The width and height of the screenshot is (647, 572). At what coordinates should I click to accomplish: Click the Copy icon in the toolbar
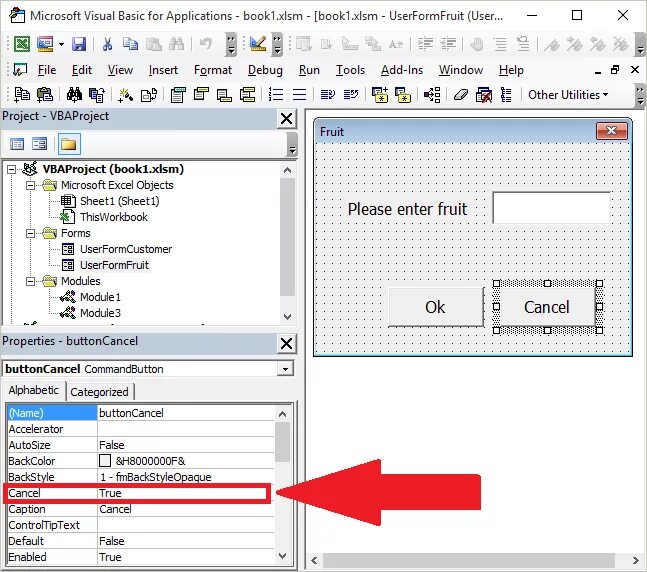point(130,44)
